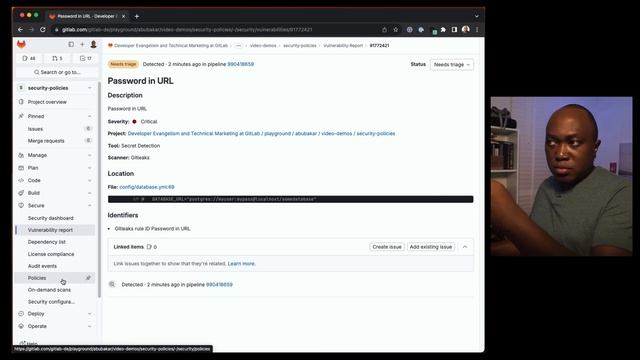
Task: Open the tab search dropdown arrow
Action: [476, 16]
